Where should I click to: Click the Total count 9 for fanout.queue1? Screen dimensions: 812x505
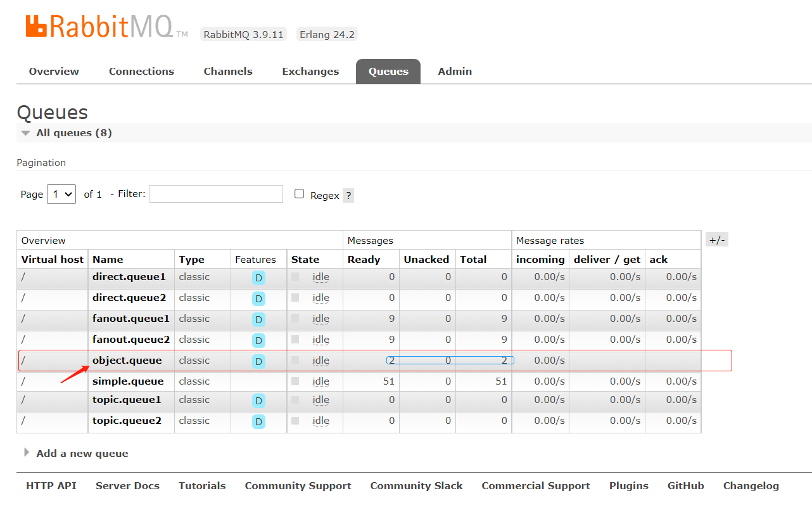click(504, 319)
